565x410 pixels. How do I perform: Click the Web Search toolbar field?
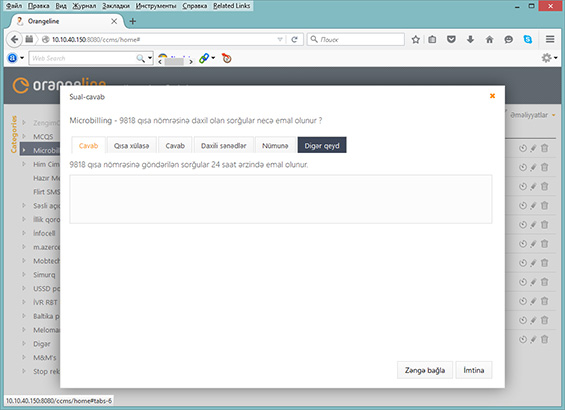click(82, 58)
